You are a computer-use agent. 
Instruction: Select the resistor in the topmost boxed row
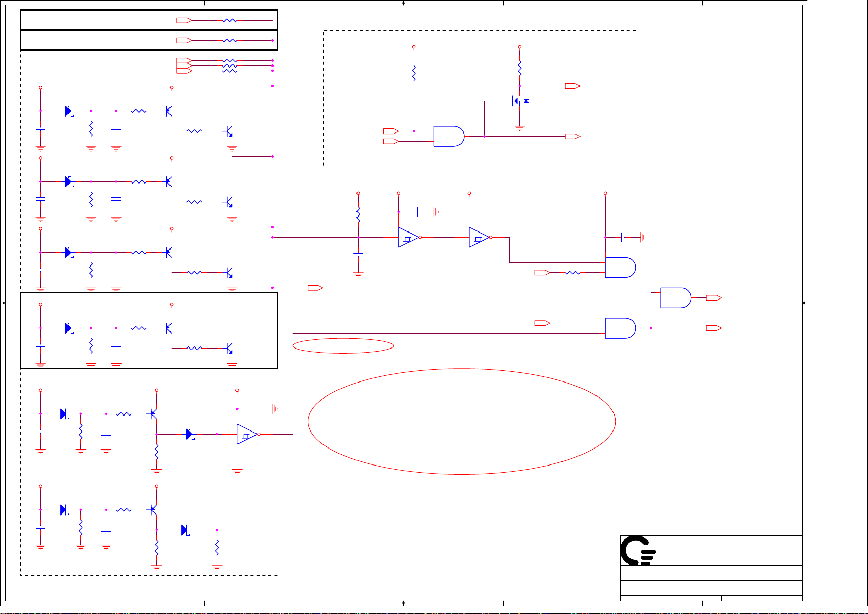[229, 21]
